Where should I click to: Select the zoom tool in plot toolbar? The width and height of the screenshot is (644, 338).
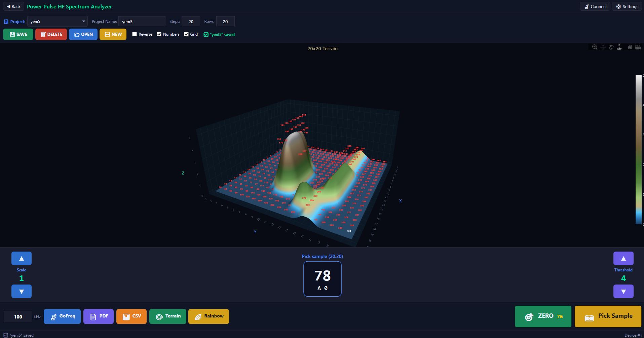[595, 47]
